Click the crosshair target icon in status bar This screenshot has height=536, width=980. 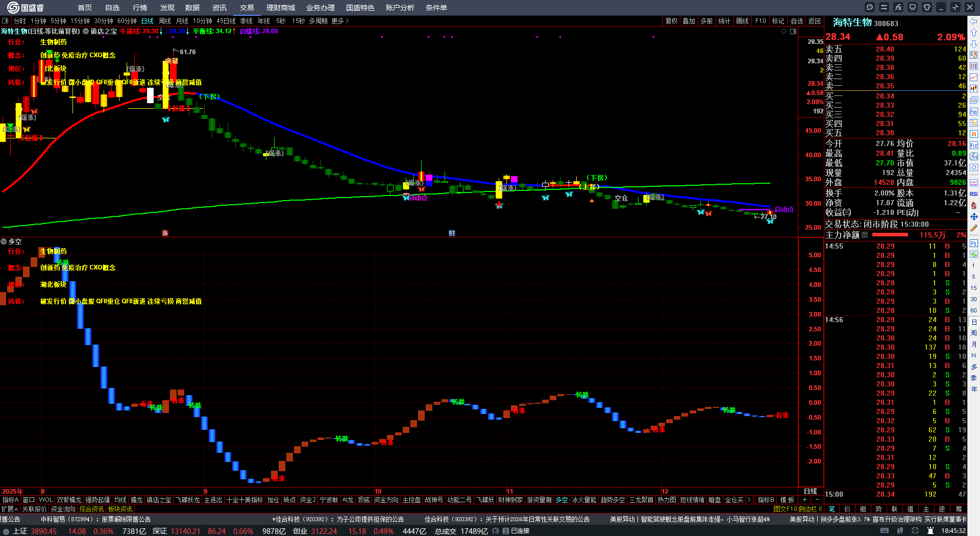915,531
